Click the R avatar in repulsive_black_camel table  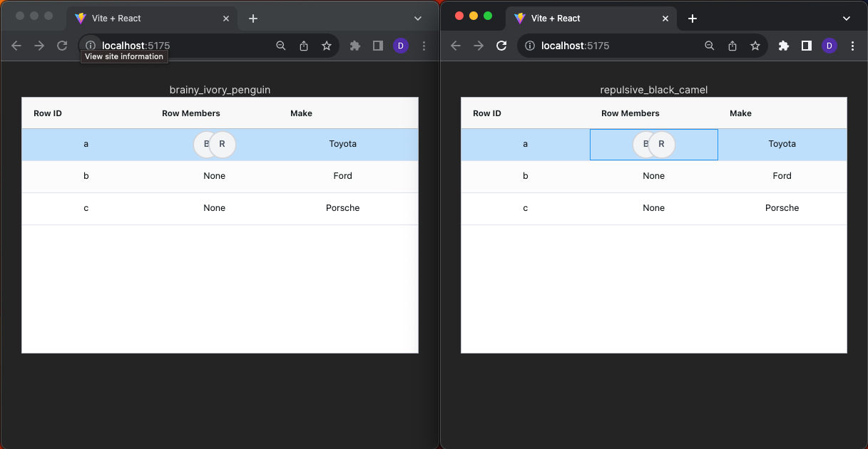coord(662,144)
